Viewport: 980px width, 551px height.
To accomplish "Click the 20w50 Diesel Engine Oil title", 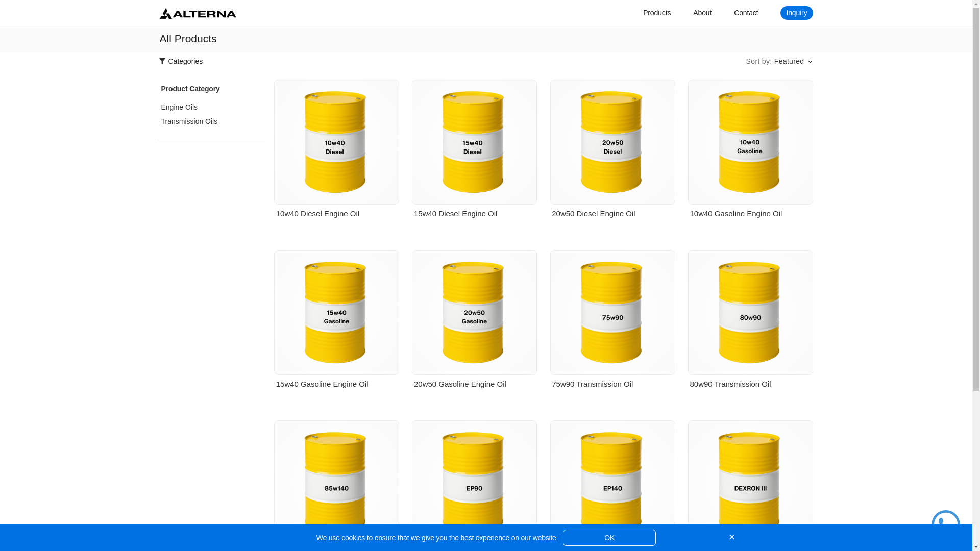I will (593, 214).
